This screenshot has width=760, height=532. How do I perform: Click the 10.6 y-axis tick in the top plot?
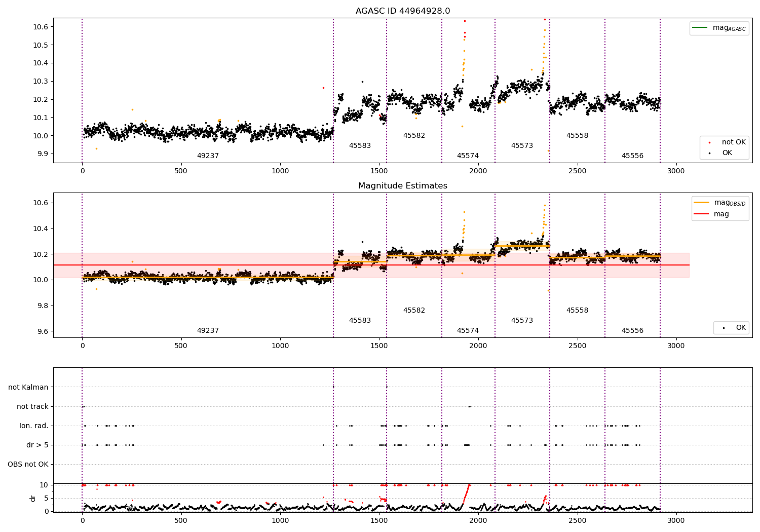41,27
